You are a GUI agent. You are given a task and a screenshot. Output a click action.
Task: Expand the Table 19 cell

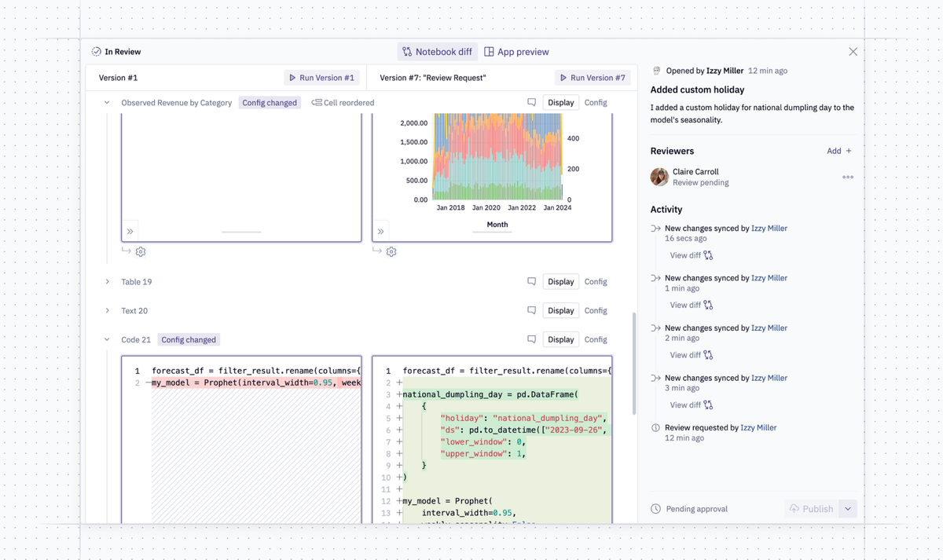pos(107,282)
